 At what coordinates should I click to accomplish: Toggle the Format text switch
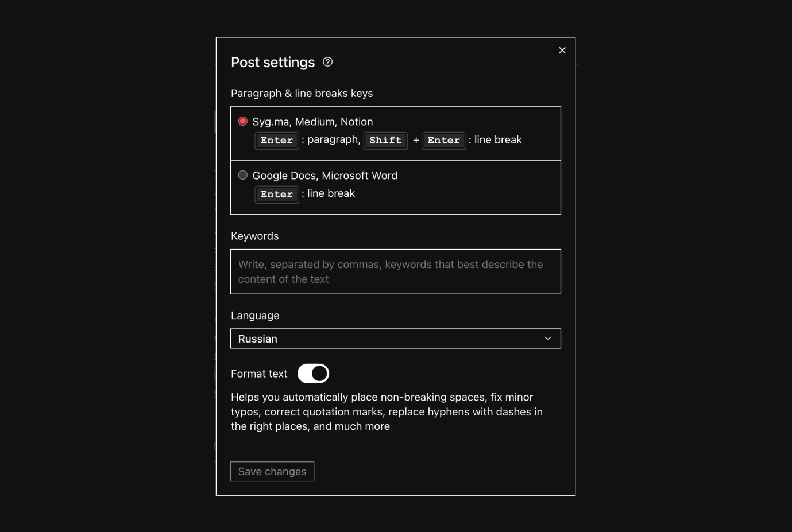tap(313, 374)
